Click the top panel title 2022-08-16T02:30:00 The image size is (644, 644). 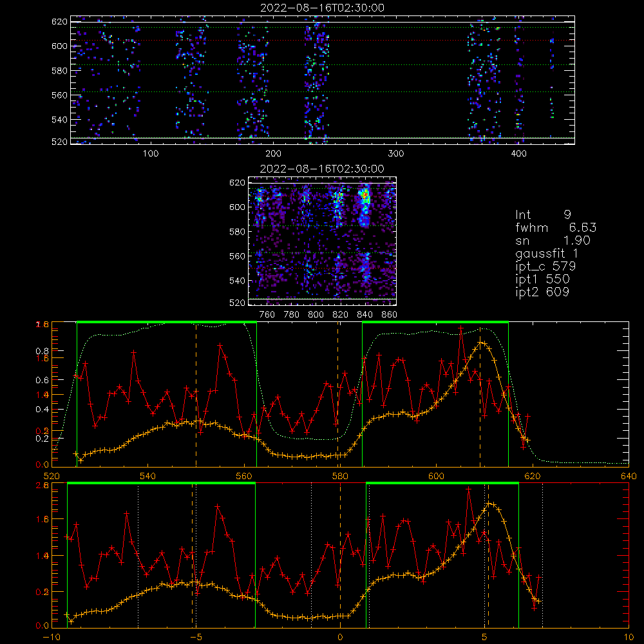click(323, 8)
